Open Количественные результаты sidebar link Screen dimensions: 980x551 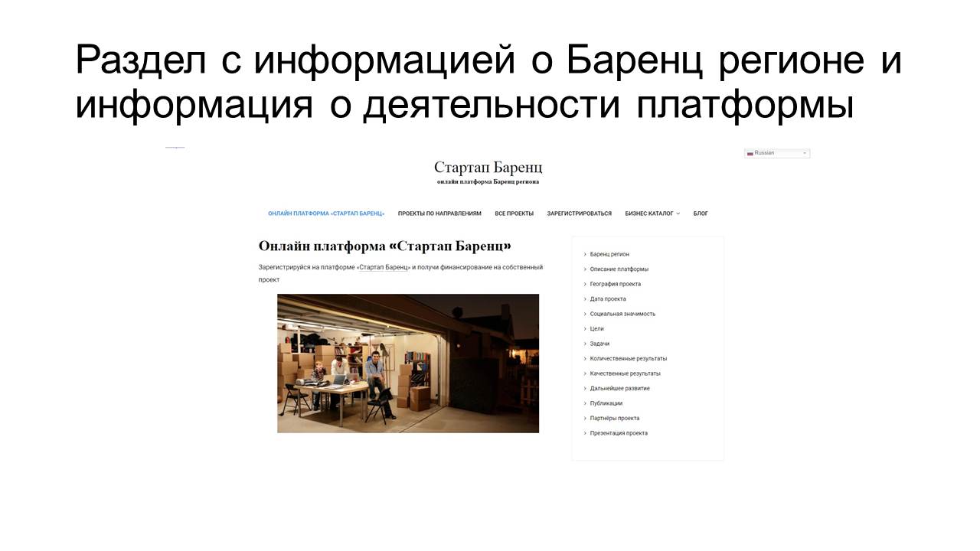coord(628,359)
